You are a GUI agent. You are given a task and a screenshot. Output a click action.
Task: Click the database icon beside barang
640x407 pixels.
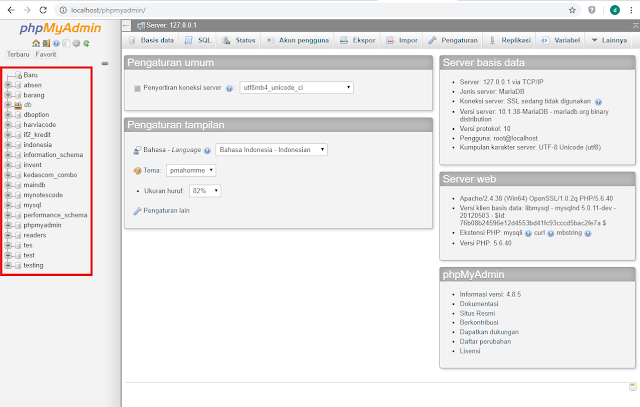[18, 95]
